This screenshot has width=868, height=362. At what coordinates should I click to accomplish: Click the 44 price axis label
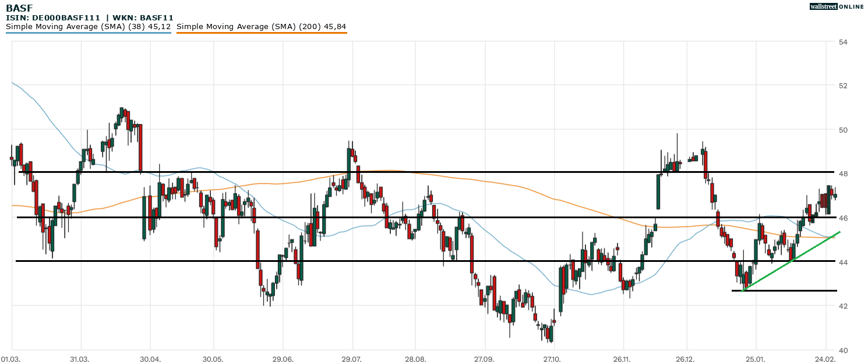pyautogui.click(x=842, y=262)
